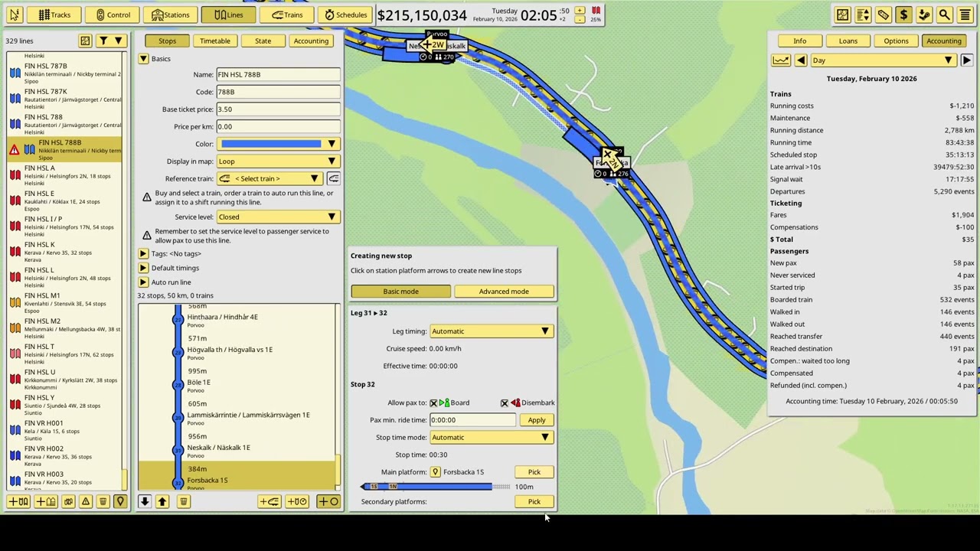Delete stop using trash icon under stops list
Image resolution: width=980 pixels, height=551 pixels.
(x=183, y=501)
